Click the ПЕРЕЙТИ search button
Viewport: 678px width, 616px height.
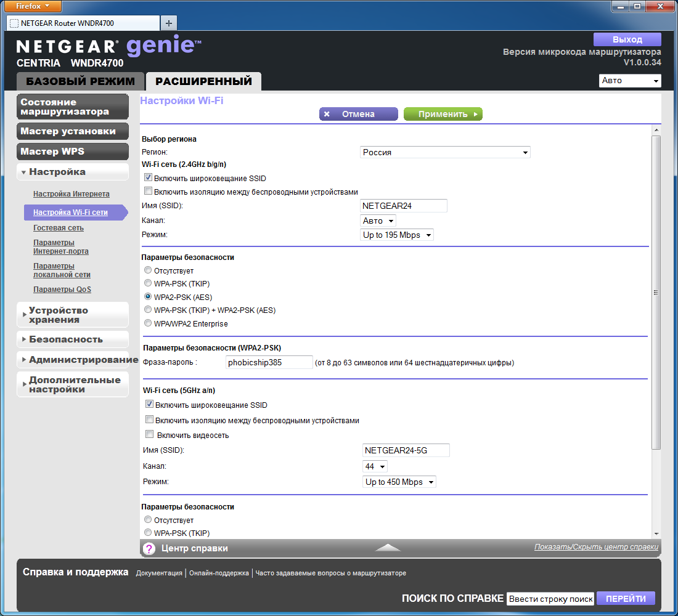coord(626,599)
